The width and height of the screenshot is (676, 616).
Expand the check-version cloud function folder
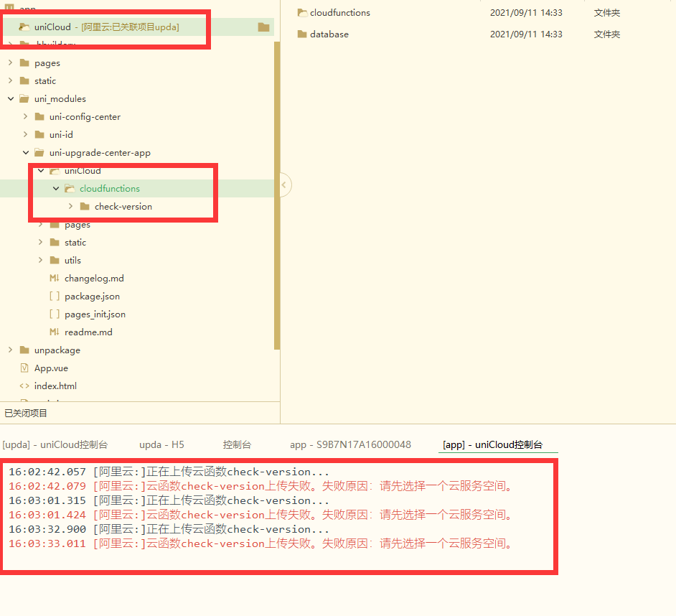point(70,207)
